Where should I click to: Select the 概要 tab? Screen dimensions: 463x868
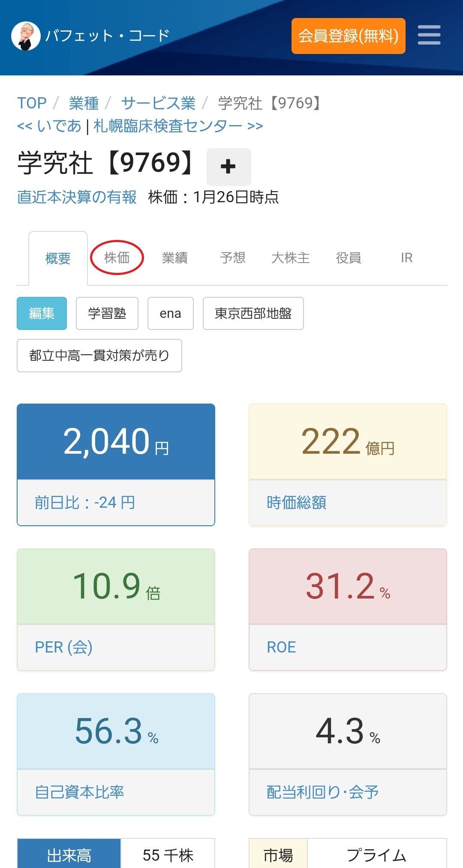tap(58, 258)
